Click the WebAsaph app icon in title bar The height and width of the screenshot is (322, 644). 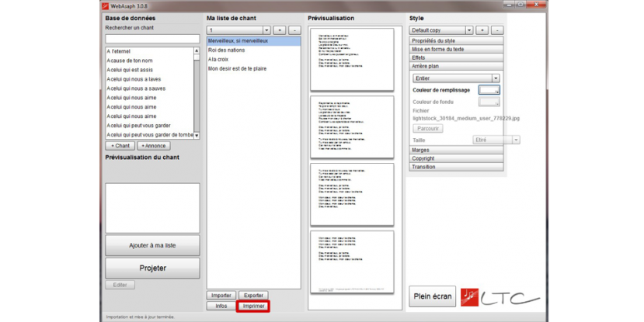[106, 5]
